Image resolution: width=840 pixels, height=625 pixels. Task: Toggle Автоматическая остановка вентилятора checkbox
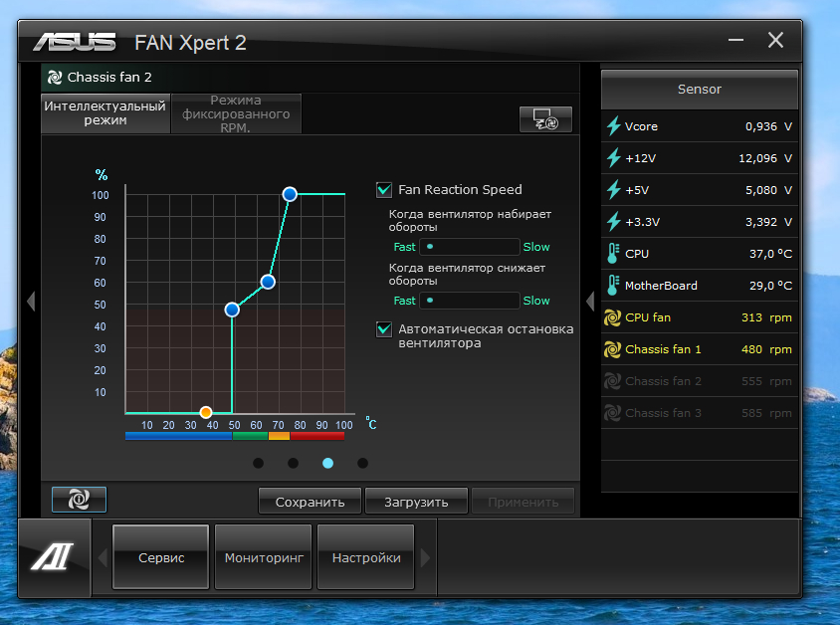(x=384, y=328)
